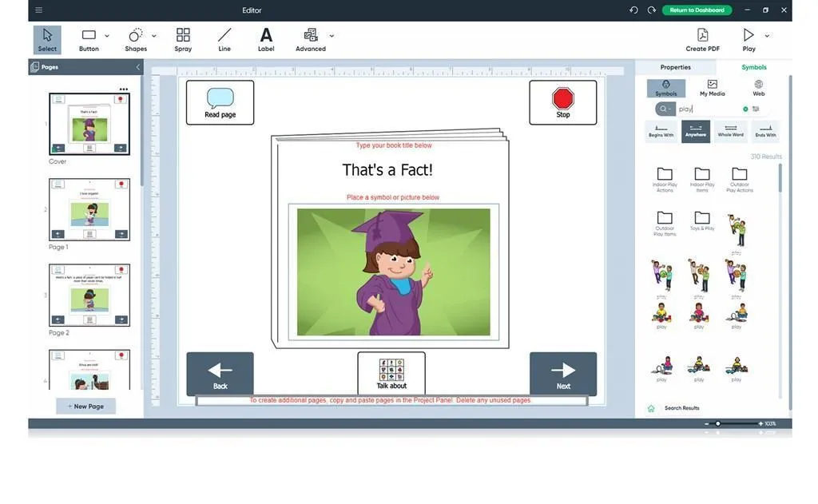This screenshot has width=818, height=504.
Task: Switch search mode to Ends With
Action: pos(765,131)
